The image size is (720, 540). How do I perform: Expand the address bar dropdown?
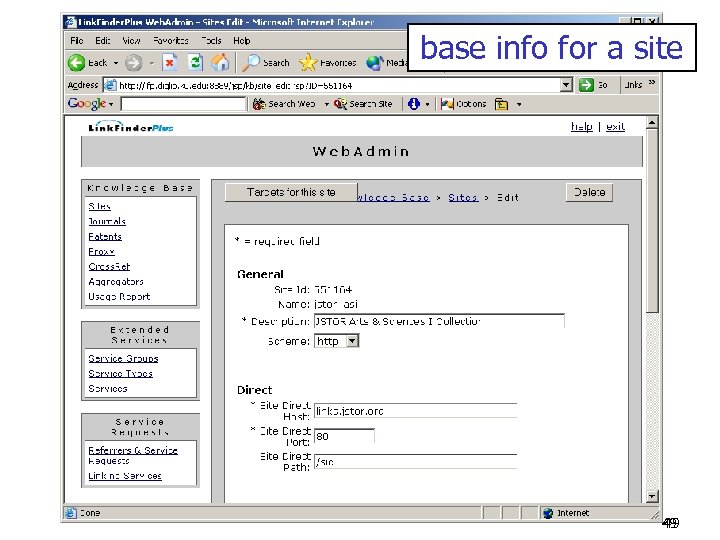[566, 85]
